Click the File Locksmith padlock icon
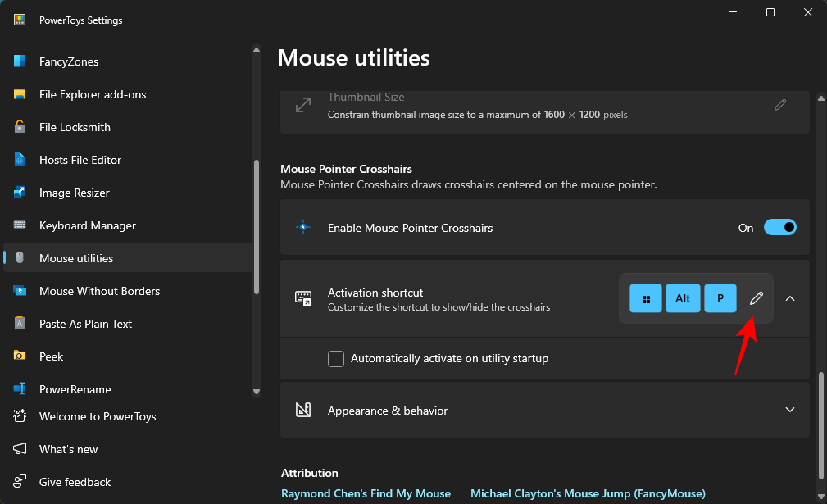This screenshot has width=827, height=504. coord(20,126)
